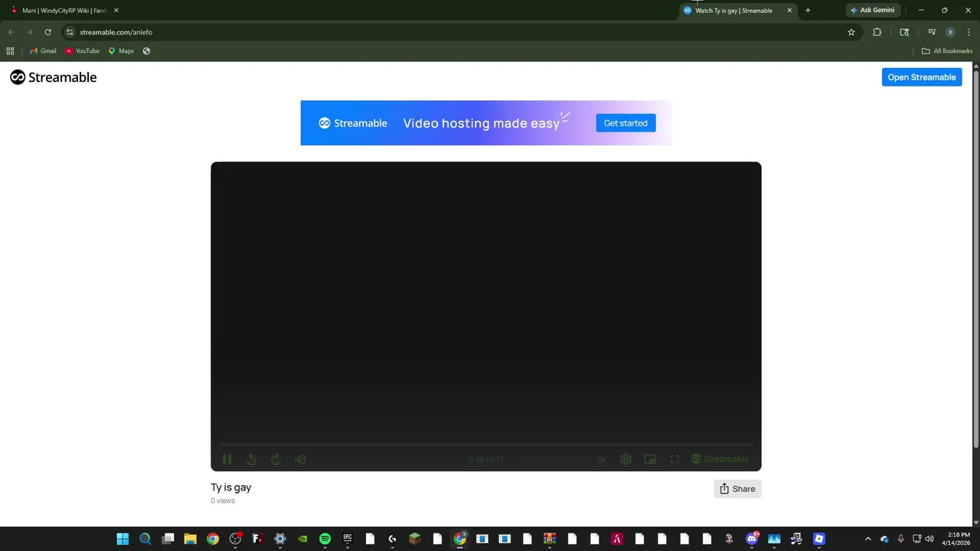Open the Windows Start menu
The width and height of the screenshot is (980, 551).
click(122, 539)
